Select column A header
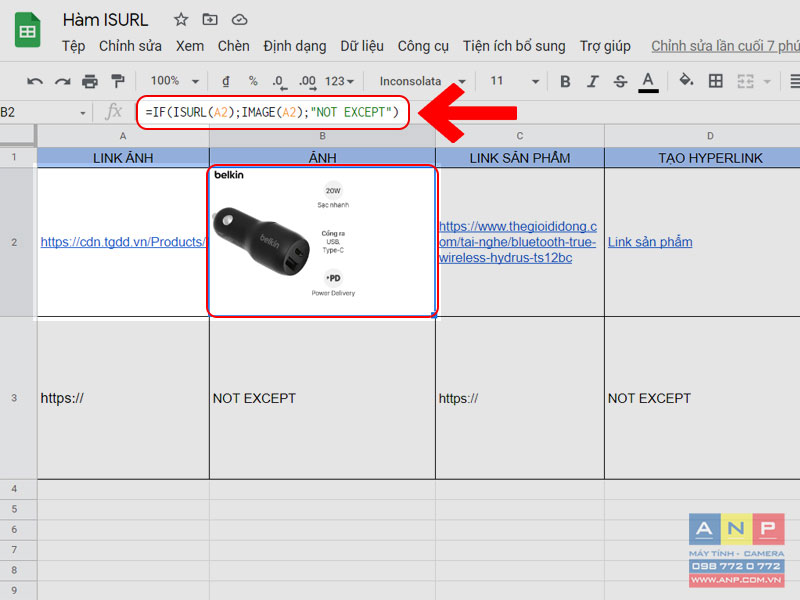 click(123, 136)
